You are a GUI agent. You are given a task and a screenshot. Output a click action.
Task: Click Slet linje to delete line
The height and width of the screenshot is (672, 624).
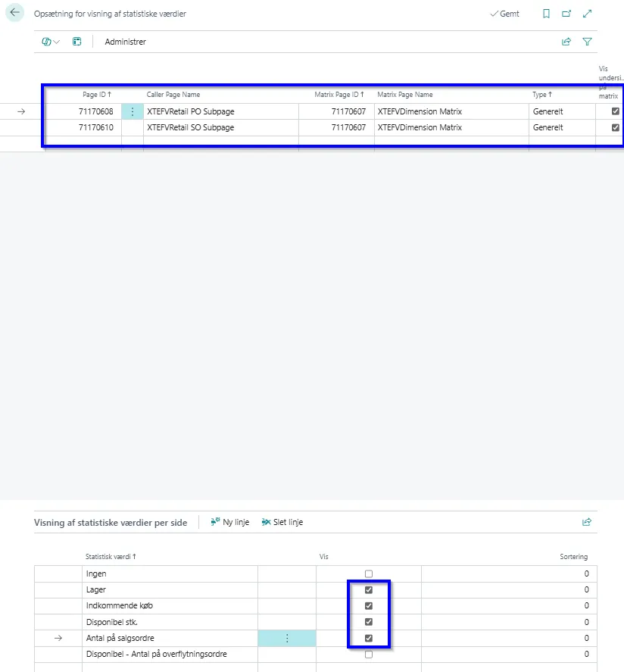click(x=282, y=522)
